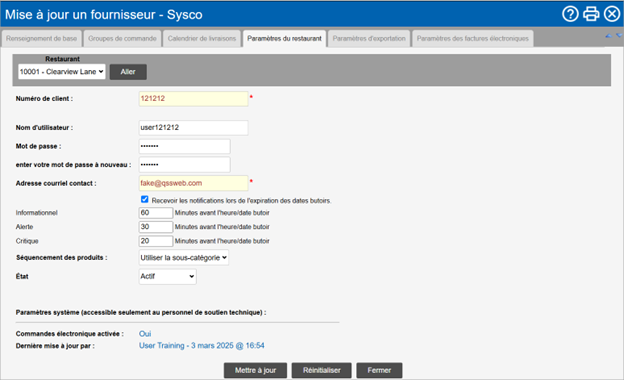Open the État dropdown set to Actif

[168, 276]
